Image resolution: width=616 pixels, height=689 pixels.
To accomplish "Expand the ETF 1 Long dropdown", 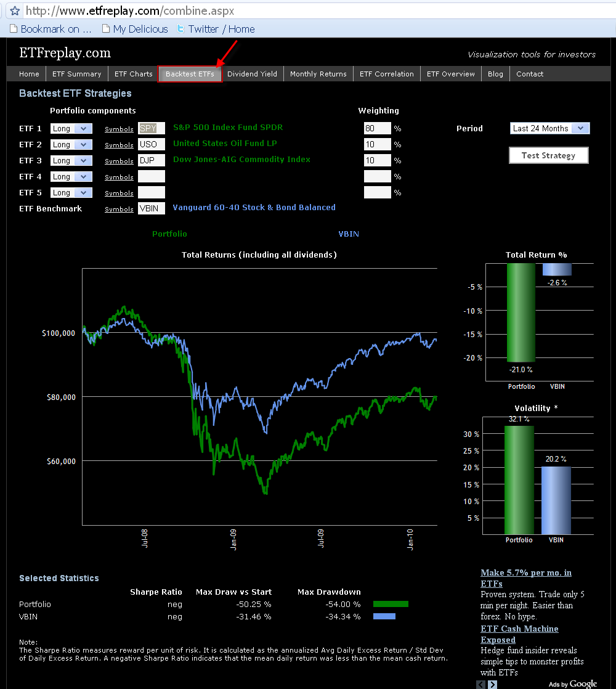I will (71, 128).
